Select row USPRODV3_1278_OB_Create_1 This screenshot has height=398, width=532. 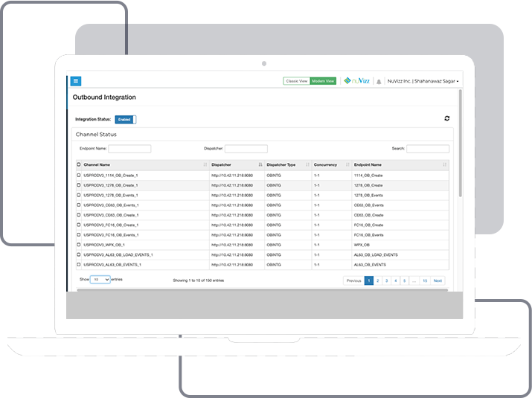point(79,185)
